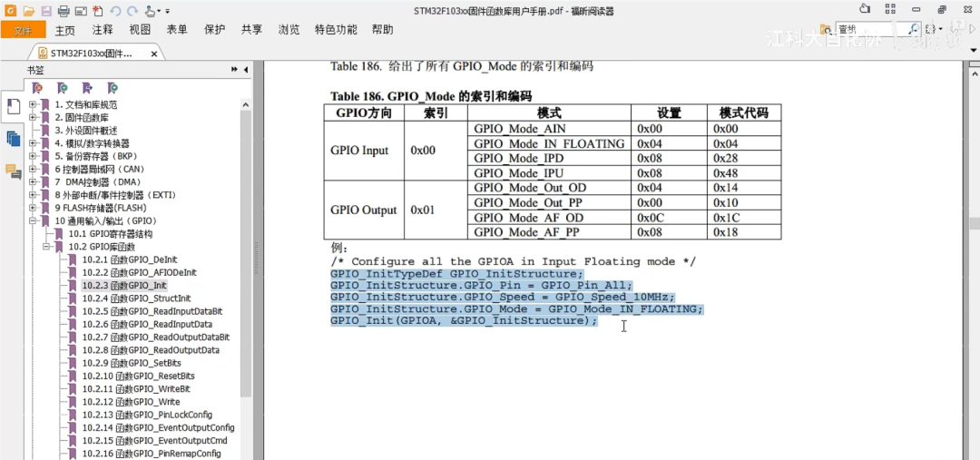Open the dropdown arrow beside the gear icon

939,29
